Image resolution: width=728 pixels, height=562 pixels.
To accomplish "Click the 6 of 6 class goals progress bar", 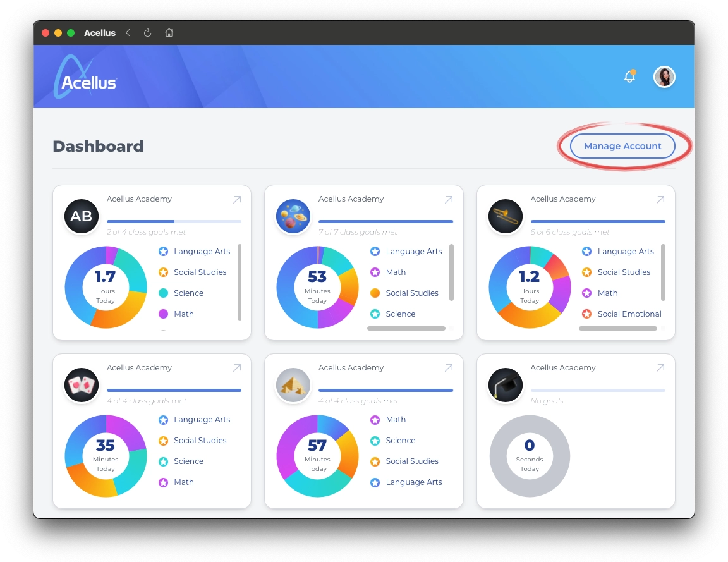I will 598,221.
